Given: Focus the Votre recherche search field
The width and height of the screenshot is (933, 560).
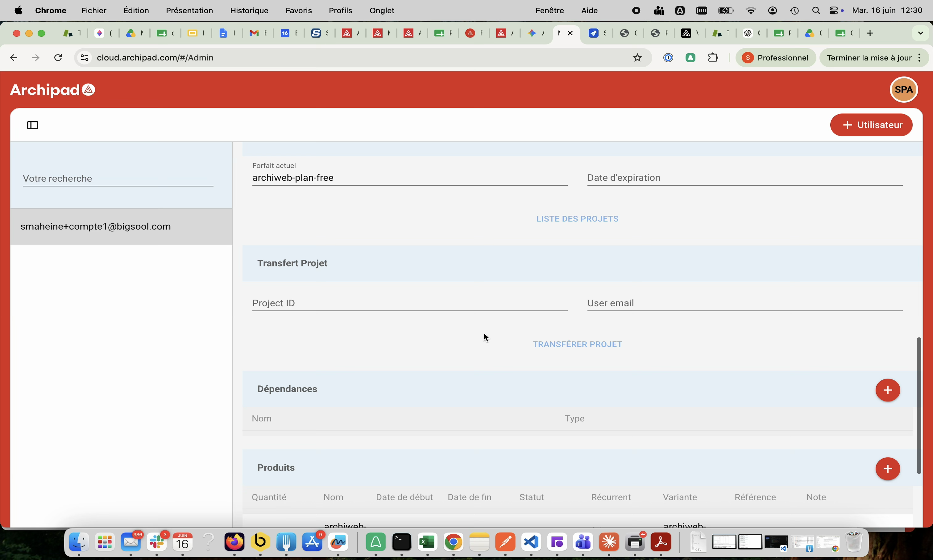Looking at the screenshot, I should [x=118, y=179].
